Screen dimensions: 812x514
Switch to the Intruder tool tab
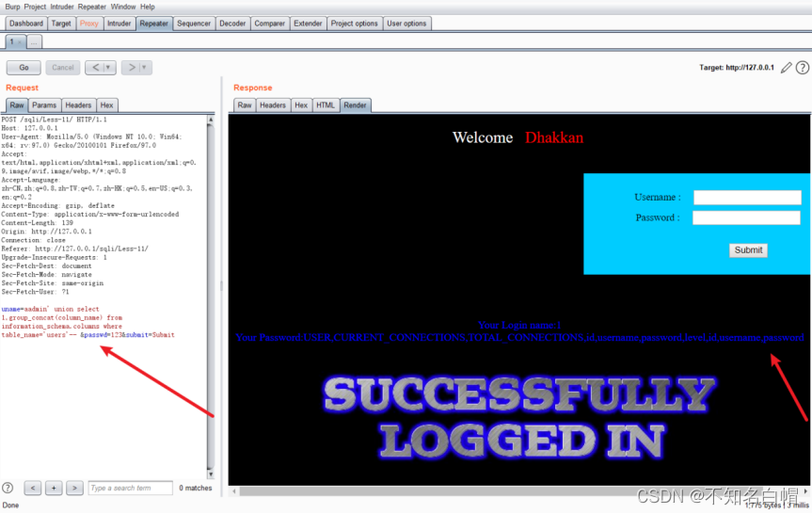[x=119, y=24]
